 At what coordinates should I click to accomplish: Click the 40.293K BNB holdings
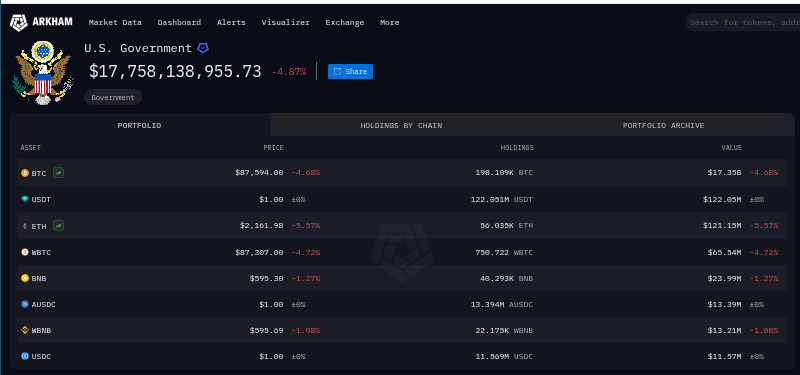pyautogui.click(x=507, y=278)
